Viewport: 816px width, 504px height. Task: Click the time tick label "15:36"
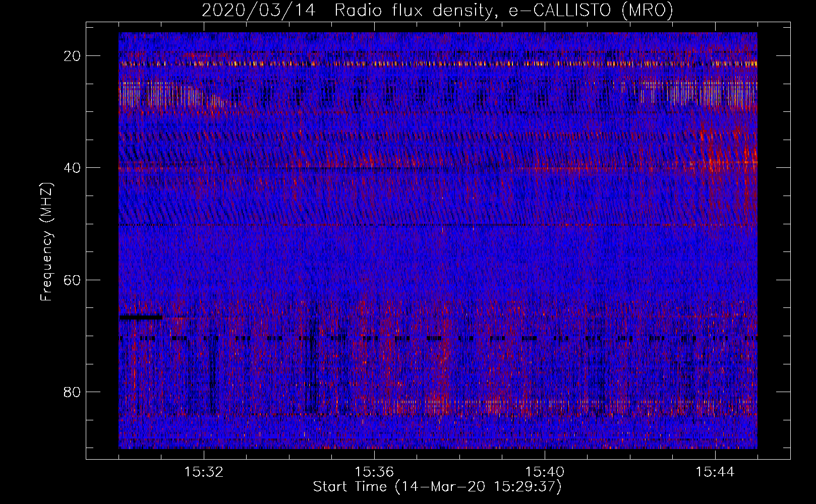click(374, 472)
